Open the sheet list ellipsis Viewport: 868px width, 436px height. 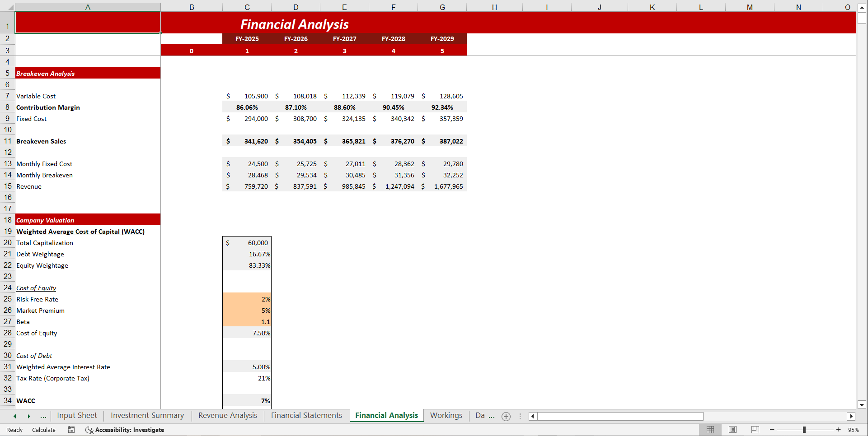[x=43, y=416]
